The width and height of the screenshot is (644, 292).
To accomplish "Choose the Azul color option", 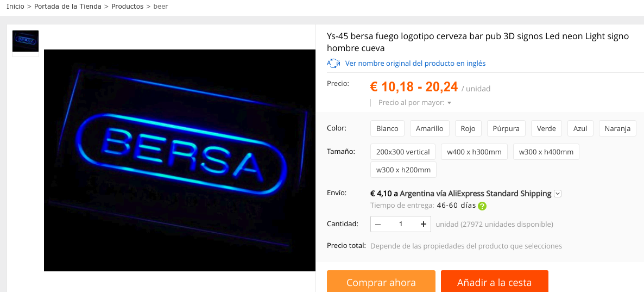I will tap(580, 128).
